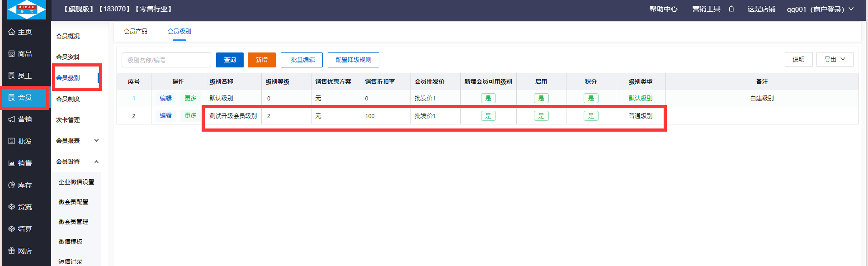The width and height of the screenshot is (868, 266).
Task: Select 会员资料 in the member menu
Action: pos(68,57)
